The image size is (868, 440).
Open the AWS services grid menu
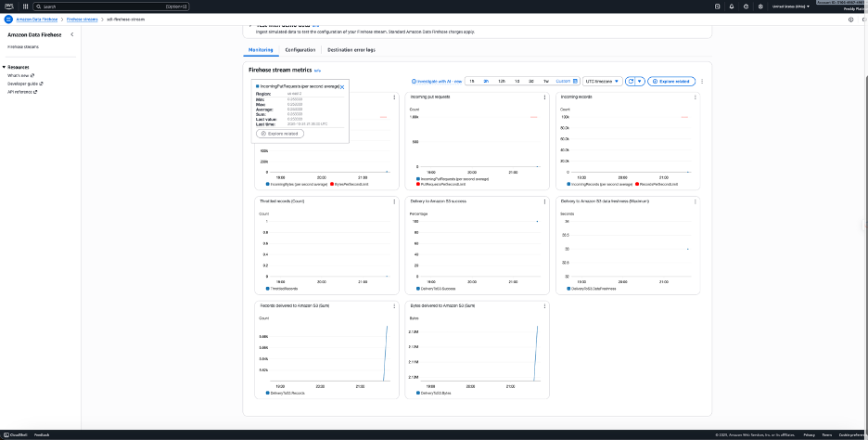tap(25, 6)
